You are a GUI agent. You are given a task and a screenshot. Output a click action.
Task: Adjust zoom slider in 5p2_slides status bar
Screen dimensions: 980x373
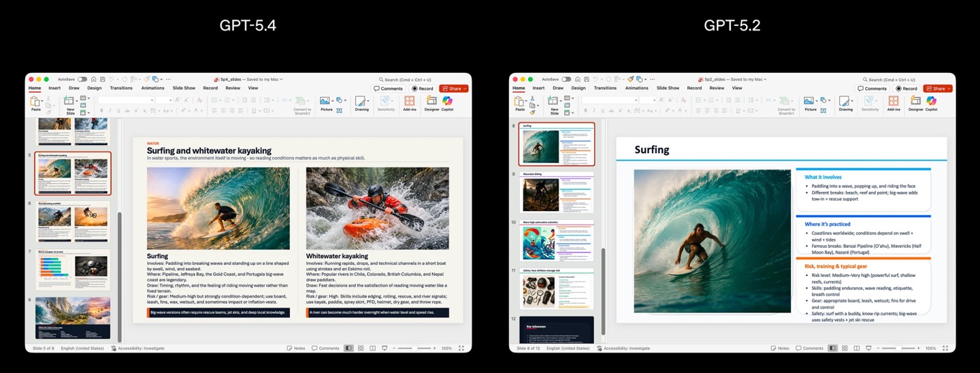click(x=898, y=348)
